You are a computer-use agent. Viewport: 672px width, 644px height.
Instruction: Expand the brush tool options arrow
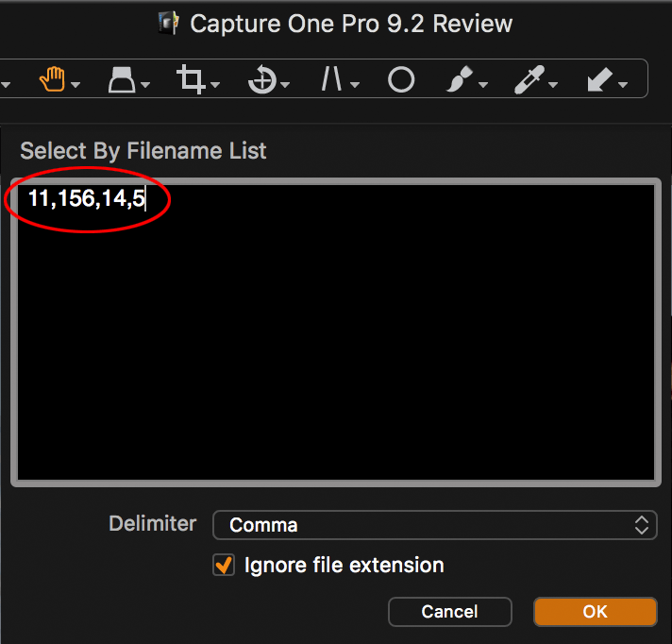click(x=483, y=85)
